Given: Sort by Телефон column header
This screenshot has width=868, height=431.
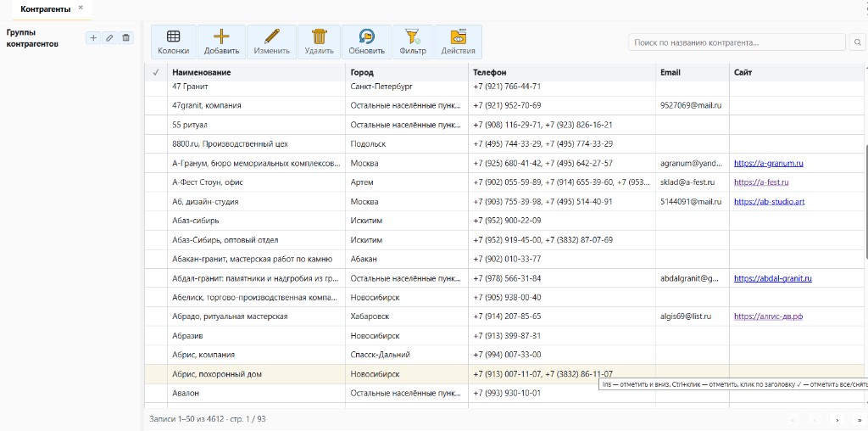Looking at the screenshot, I should tap(562, 73).
